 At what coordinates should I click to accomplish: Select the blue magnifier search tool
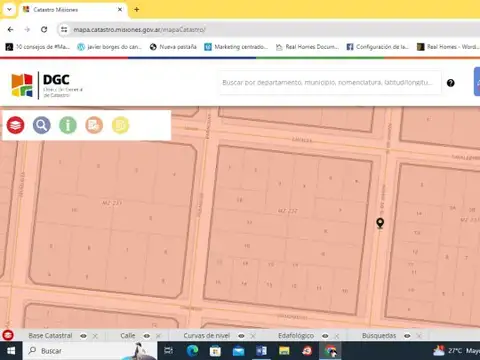click(x=42, y=125)
